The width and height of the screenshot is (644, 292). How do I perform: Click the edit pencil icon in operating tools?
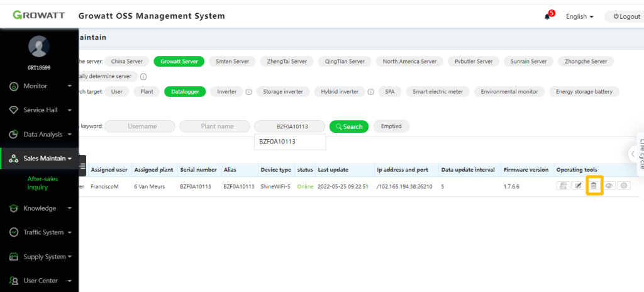[579, 186]
